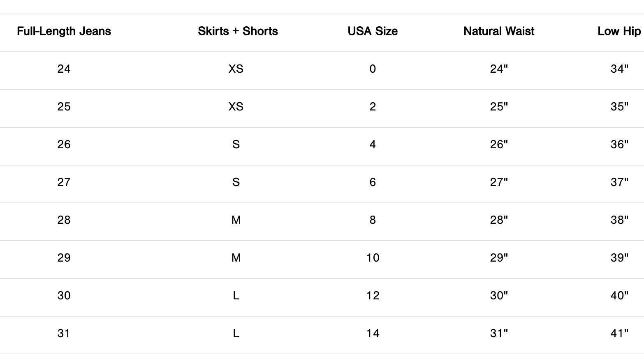This screenshot has width=644, height=354.
Task: Click the XS cell in jeans 25 row
Action: pyautogui.click(x=236, y=107)
